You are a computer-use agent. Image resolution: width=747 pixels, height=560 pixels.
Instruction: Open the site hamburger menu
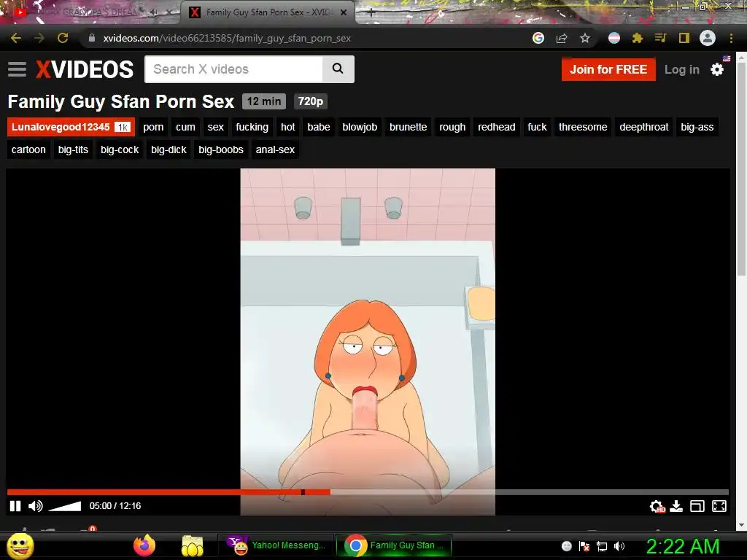tap(18, 69)
